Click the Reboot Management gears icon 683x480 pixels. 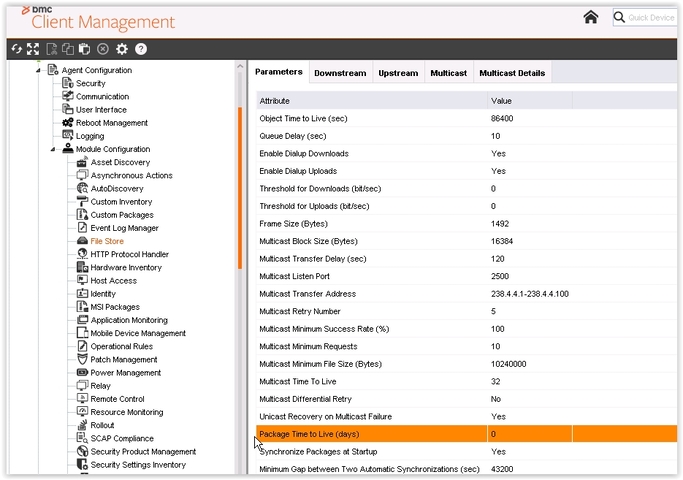[68, 123]
